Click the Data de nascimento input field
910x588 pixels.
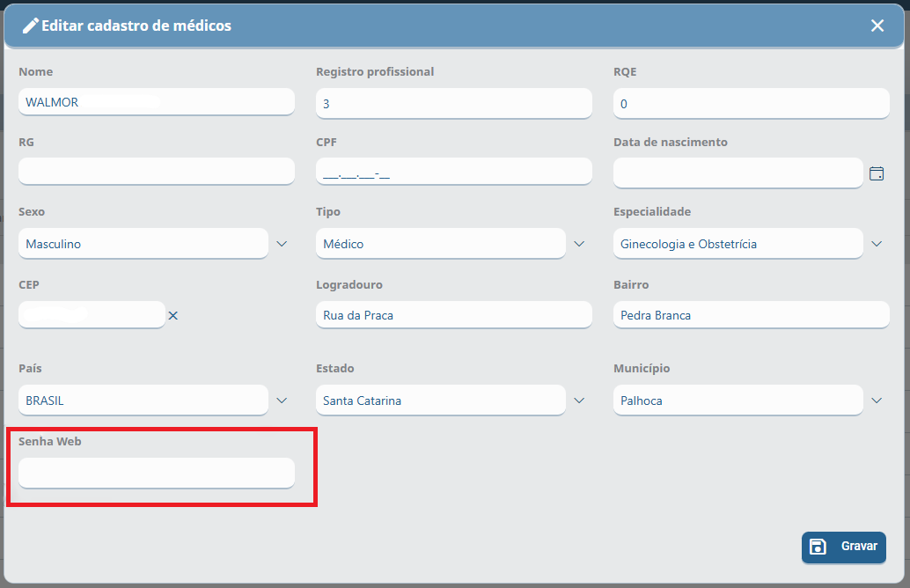pyautogui.click(x=738, y=173)
